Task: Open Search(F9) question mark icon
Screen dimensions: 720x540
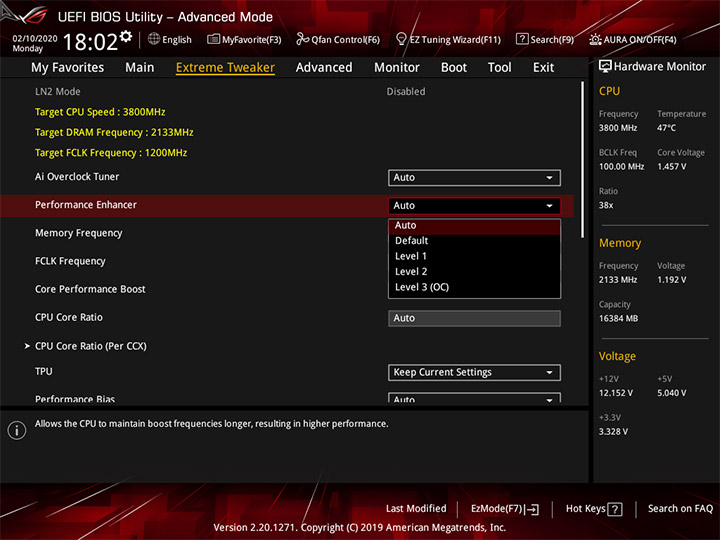Action: click(522, 39)
